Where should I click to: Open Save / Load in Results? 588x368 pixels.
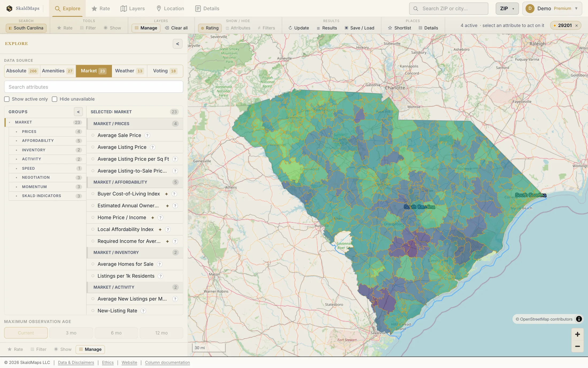click(359, 28)
